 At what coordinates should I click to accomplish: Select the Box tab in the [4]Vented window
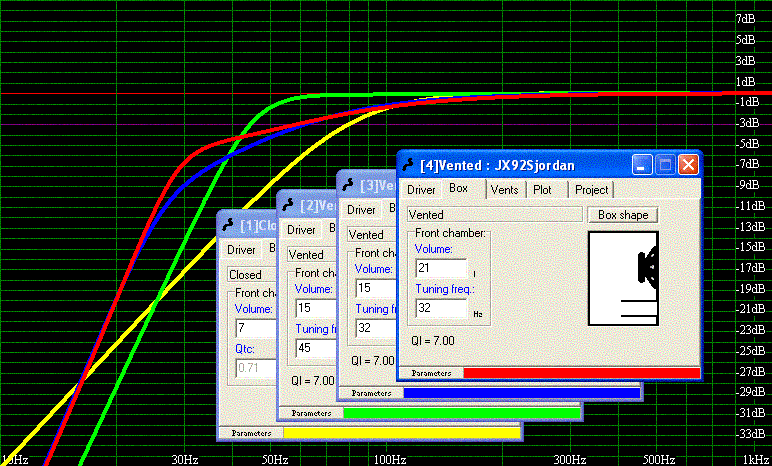click(458, 189)
